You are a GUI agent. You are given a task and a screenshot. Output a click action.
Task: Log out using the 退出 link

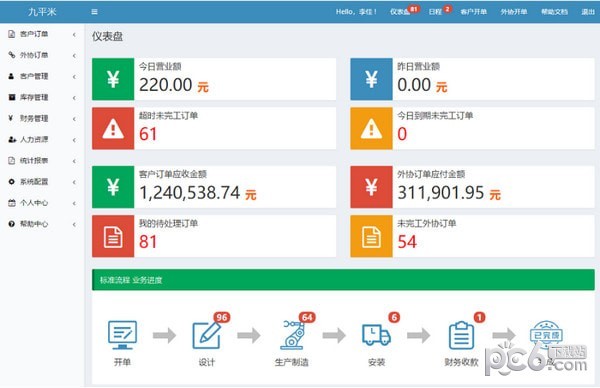[588, 12]
